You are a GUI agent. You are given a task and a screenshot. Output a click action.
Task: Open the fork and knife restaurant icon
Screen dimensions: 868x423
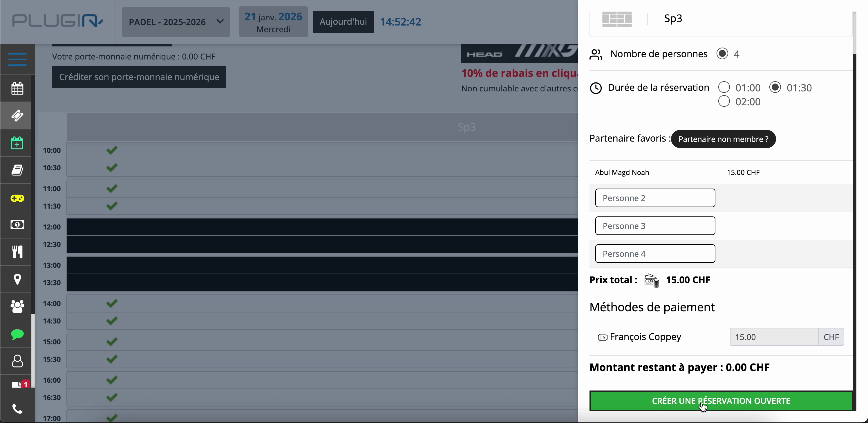pyautogui.click(x=17, y=252)
